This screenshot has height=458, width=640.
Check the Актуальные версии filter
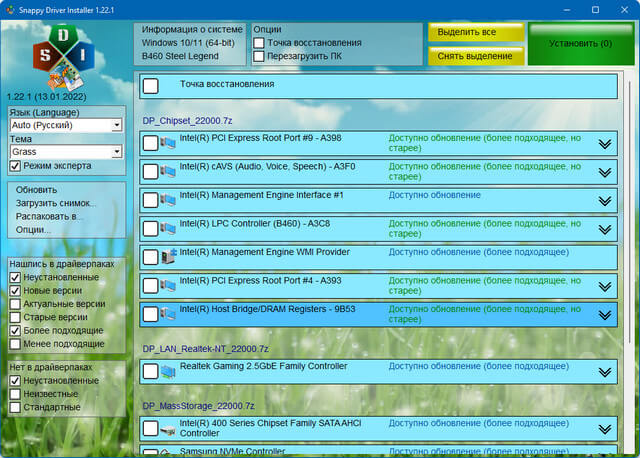tap(15, 303)
